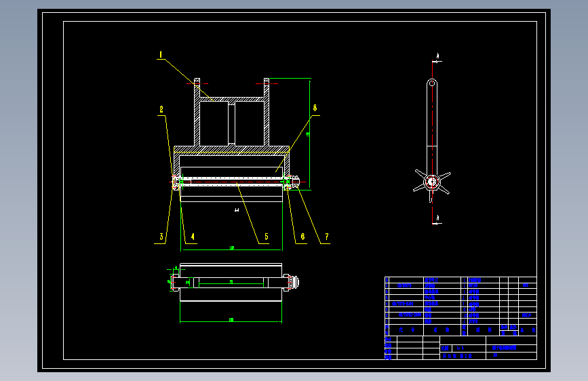
Task: Click the 设计 label in title block
Action: click(x=388, y=340)
